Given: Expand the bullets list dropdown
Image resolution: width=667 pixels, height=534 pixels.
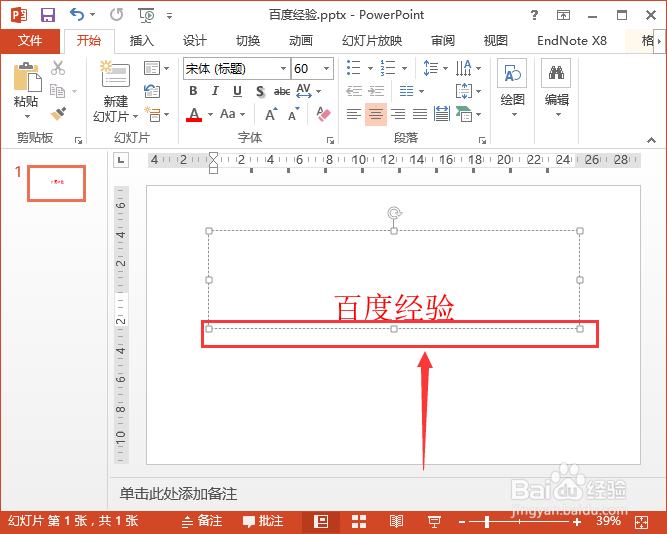Looking at the screenshot, I should click(370, 68).
